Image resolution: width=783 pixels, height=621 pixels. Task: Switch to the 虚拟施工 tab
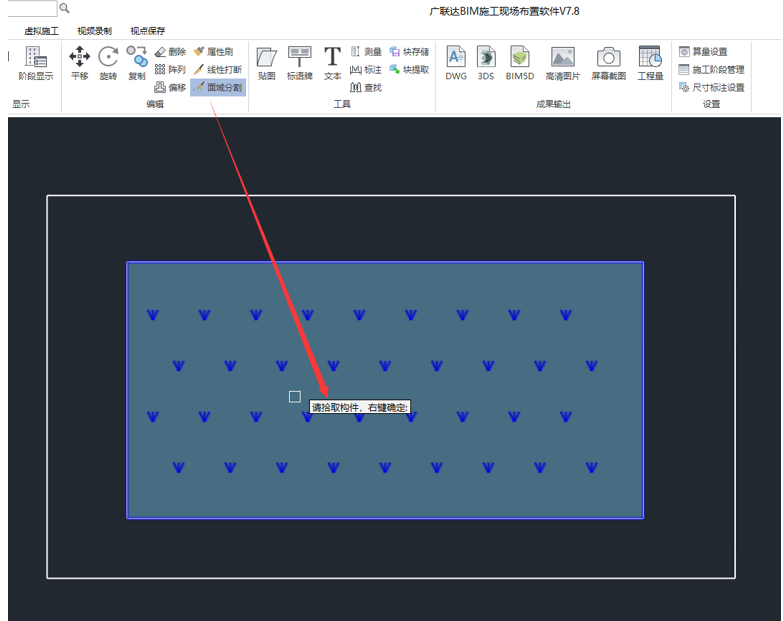41,31
